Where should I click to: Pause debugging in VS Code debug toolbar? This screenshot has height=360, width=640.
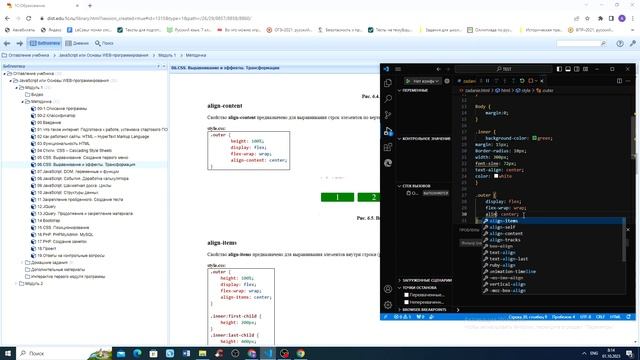coord(487,81)
